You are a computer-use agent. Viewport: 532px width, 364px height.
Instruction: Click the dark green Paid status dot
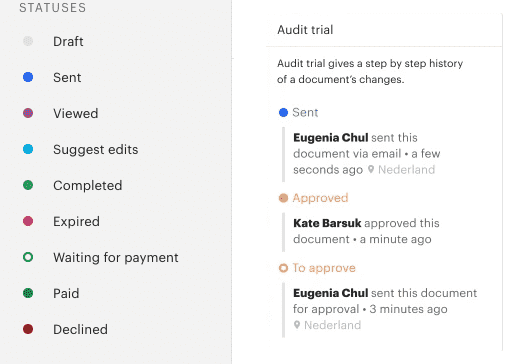tap(28, 293)
